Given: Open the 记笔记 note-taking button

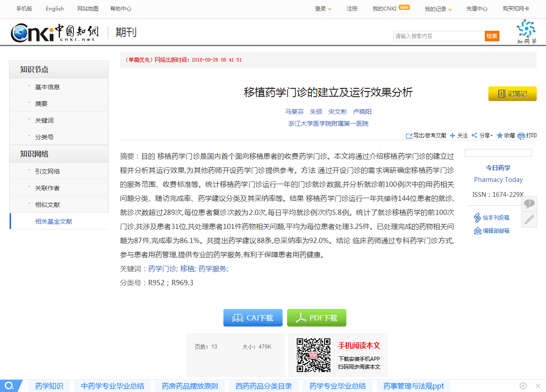Looking at the screenshot, I should (512, 94).
